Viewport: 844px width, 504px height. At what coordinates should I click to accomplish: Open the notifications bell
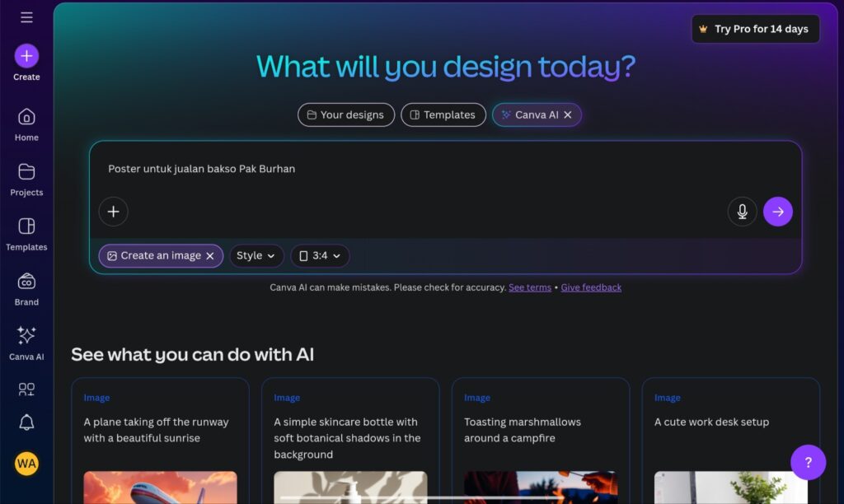pyautogui.click(x=26, y=422)
